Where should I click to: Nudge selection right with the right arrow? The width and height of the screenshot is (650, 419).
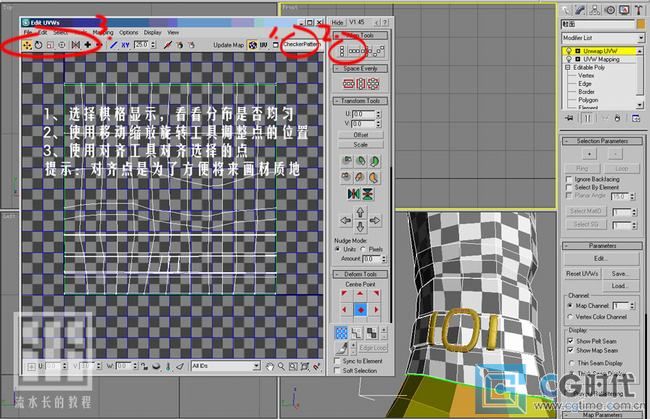point(375,220)
